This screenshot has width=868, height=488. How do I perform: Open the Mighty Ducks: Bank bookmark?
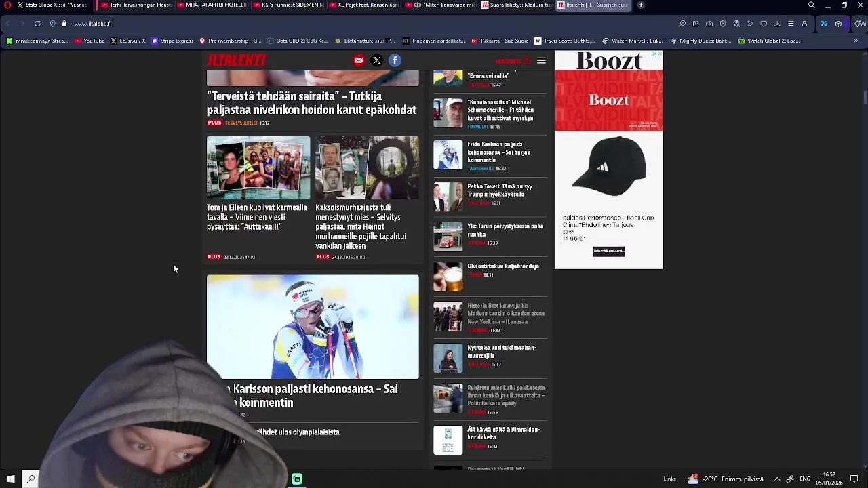(701, 41)
